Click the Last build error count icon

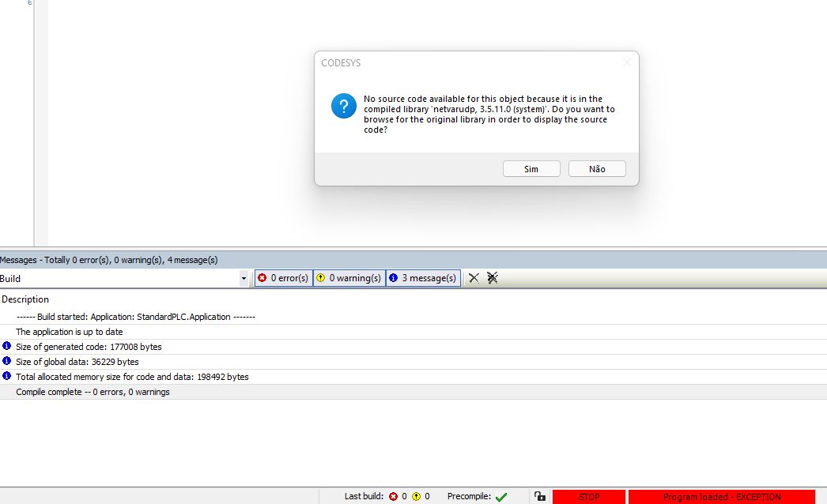(x=393, y=497)
